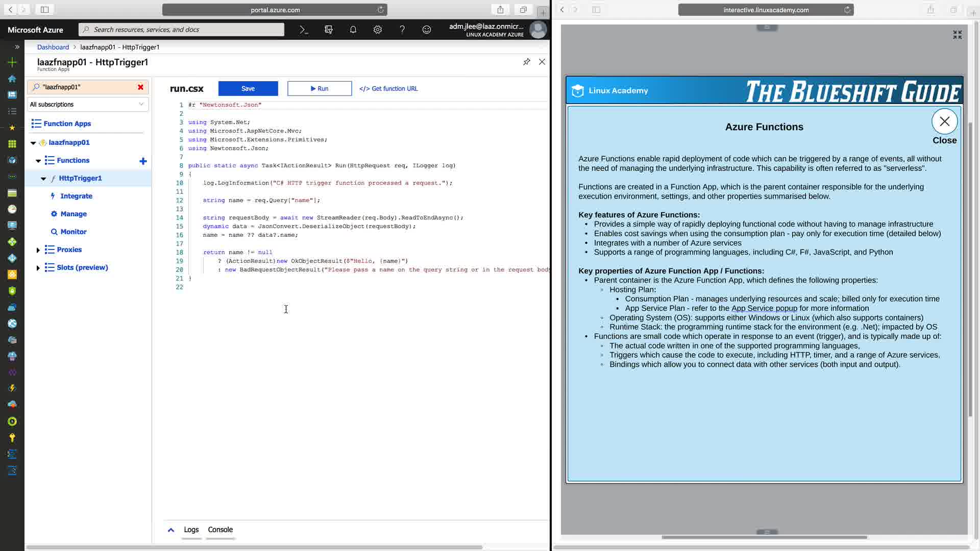Viewport: 980px width, 551px height.
Task: Click the Save button
Action: (248, 88)
